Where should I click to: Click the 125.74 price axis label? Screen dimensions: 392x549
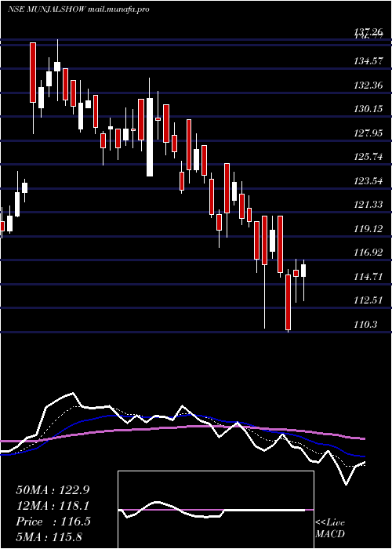coord(368,157)
